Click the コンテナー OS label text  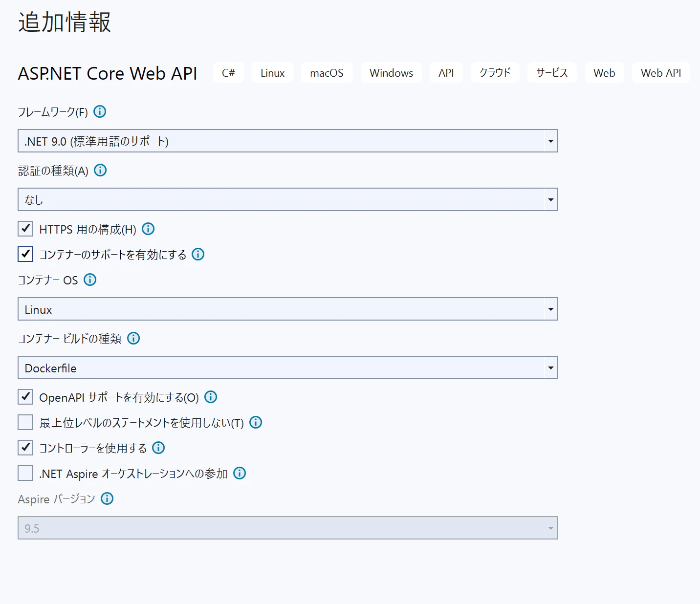(x=48, y=280)
